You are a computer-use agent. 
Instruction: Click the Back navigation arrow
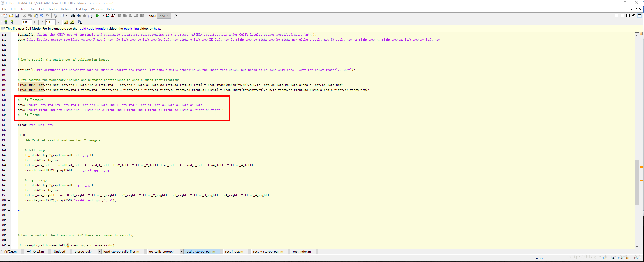(x=79, y=16)
